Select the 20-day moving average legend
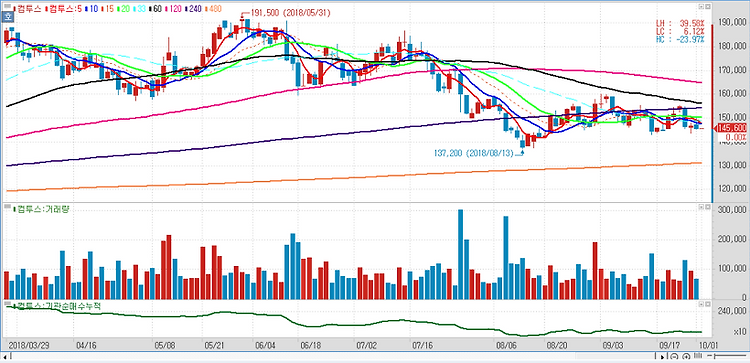The height and width of the screenshot is (363, 750). [123, 9]
